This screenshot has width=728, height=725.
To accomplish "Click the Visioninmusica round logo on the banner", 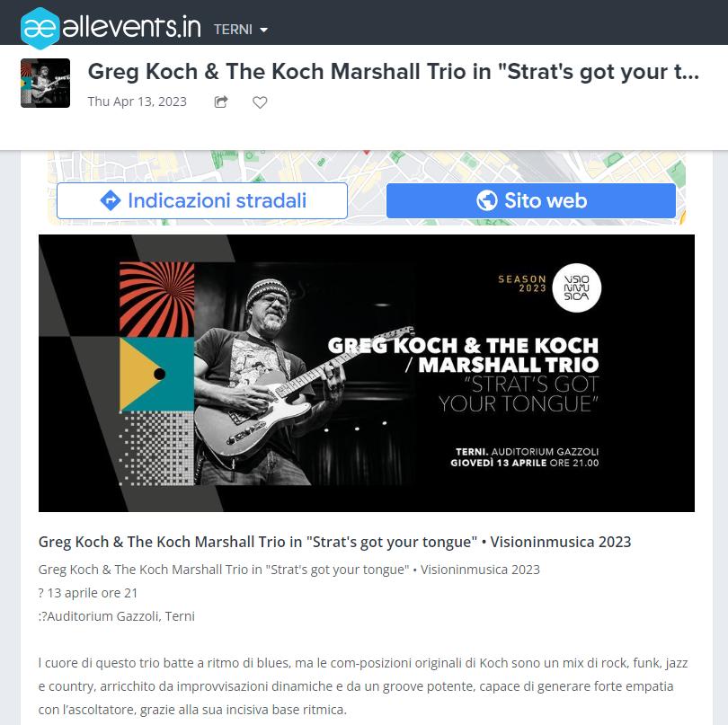I will (x=577, y=287).
